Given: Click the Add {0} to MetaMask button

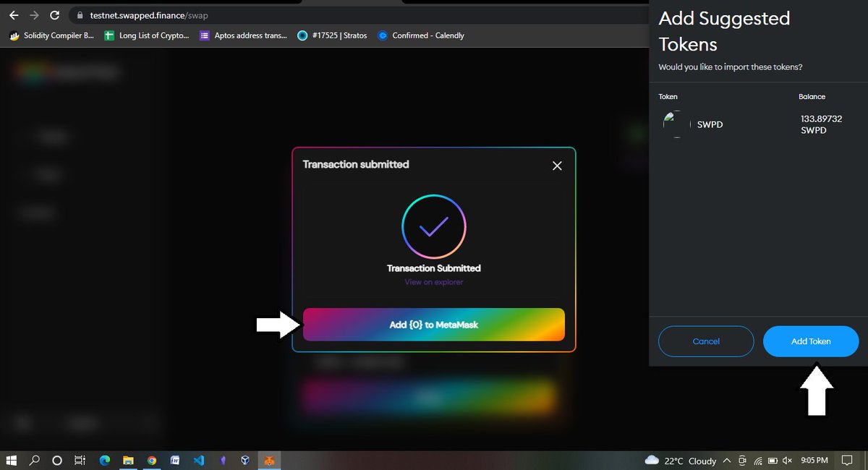Looking at the screenshot, I should tap(434, 325).
